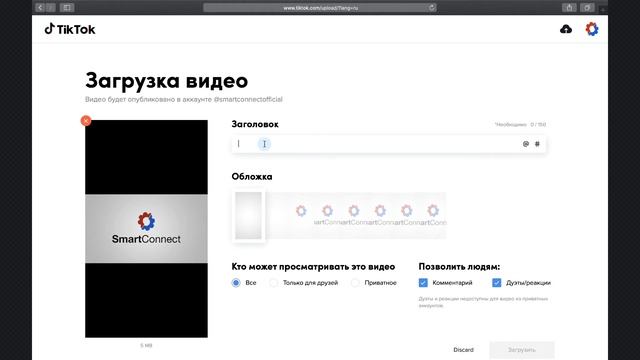Image resolution: width=640 pixels, height=360 pixels.
Task: Click the Загрузить upload button
Action: pyautogui.click(x=522, y=350)
